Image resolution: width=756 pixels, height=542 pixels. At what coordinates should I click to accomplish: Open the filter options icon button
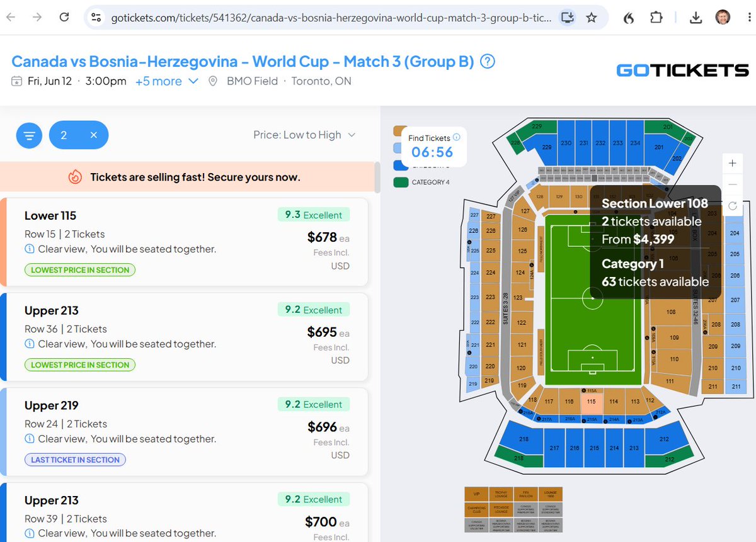coord(29,135)
